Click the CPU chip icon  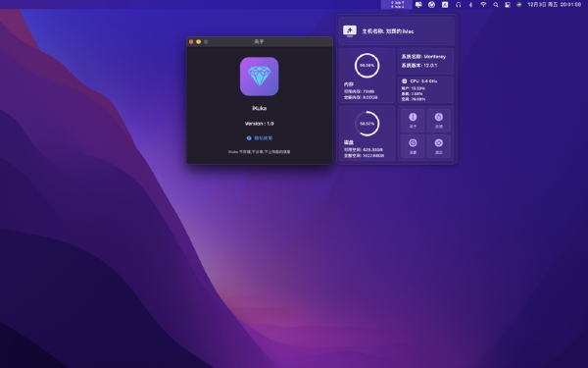(404, 81)
